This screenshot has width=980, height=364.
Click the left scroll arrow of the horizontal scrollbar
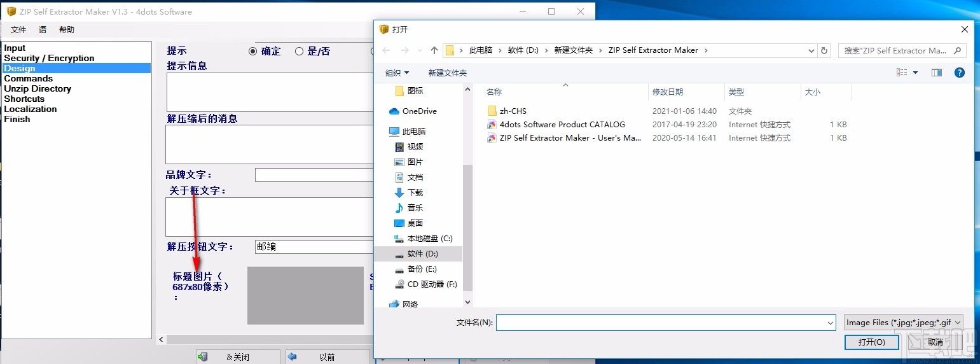pos(162,340)
